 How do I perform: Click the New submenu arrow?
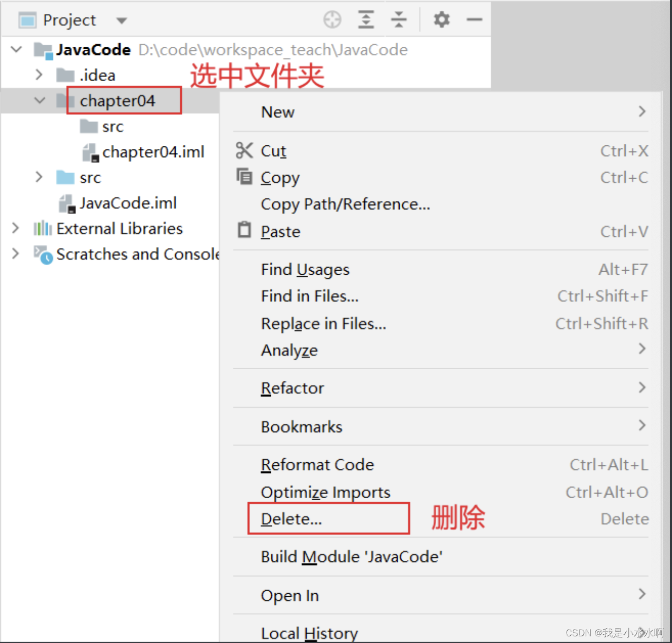[x=642, y=111]
